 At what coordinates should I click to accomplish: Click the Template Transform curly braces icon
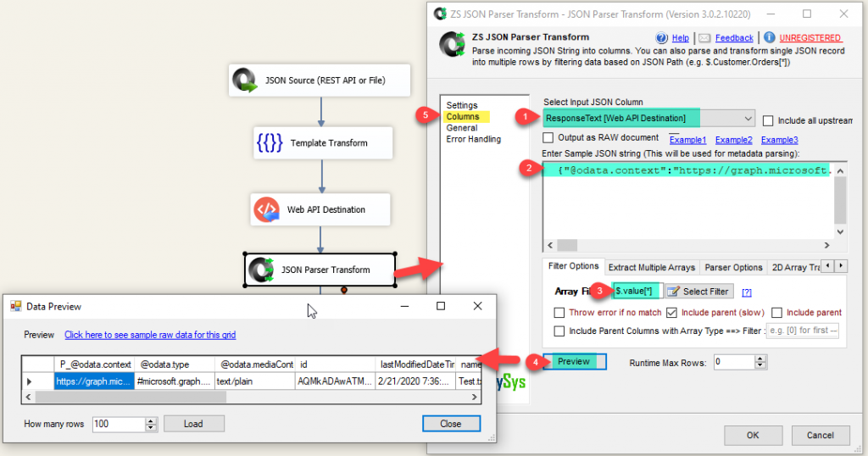point(269,143)
